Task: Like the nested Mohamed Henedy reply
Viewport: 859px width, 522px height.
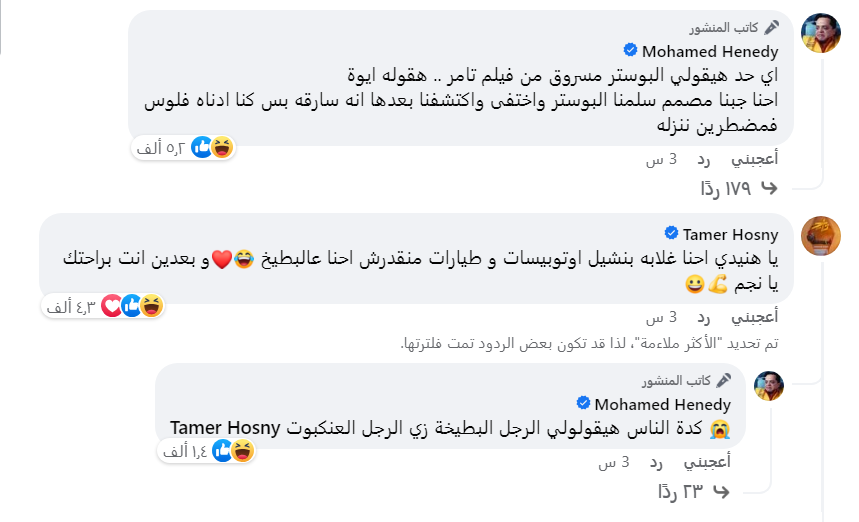Action: tap(707, 462)
